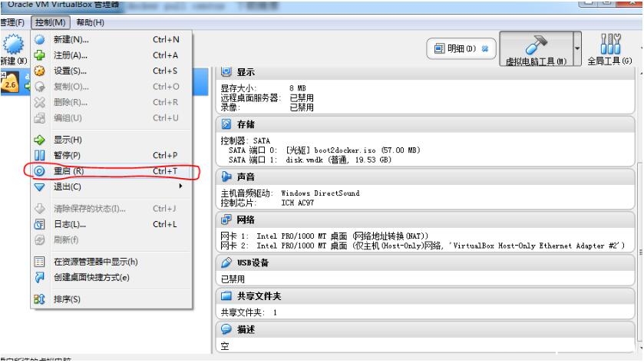This screenshot has width=644, height=363.
Task: Click the 显示 section header title
Action: pos(246,72)
